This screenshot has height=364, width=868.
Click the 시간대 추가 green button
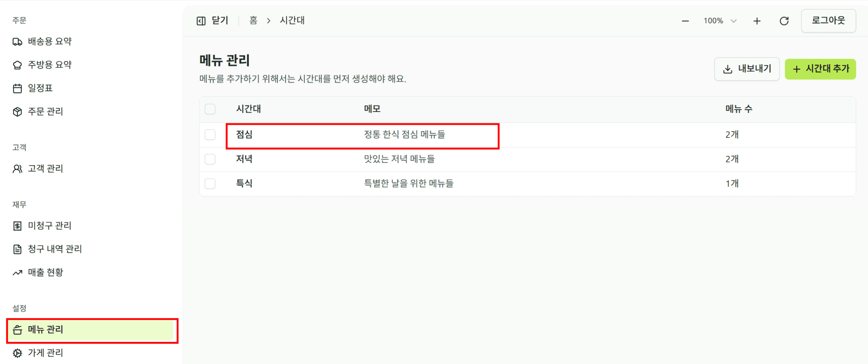[x=820, y=69]
